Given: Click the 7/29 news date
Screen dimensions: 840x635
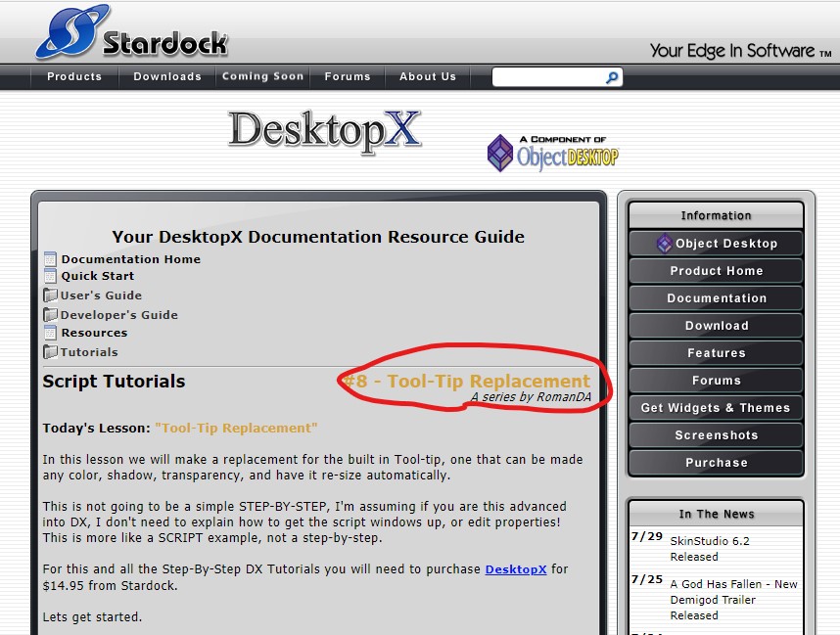Looking at the screenshot, I should click(647, 536).
